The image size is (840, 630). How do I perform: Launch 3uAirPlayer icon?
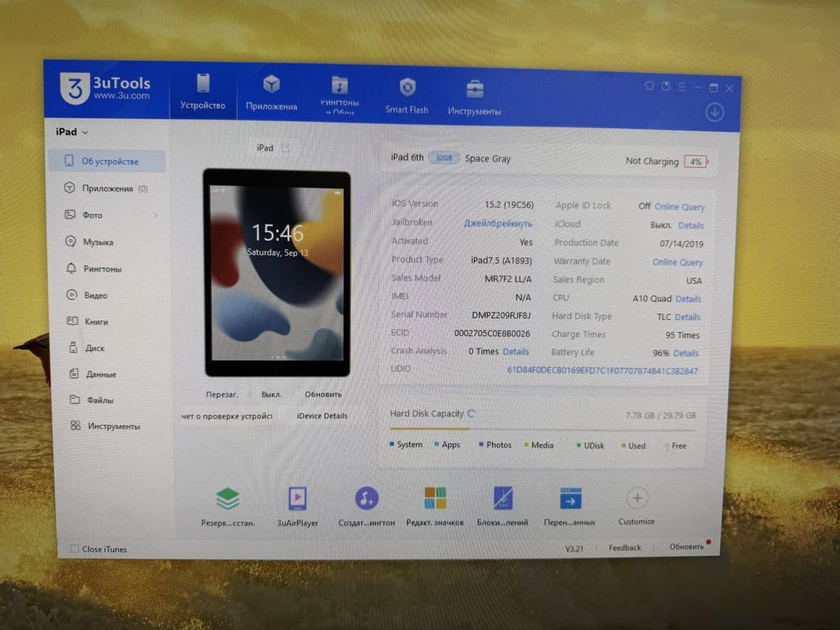tap(297, 498)
